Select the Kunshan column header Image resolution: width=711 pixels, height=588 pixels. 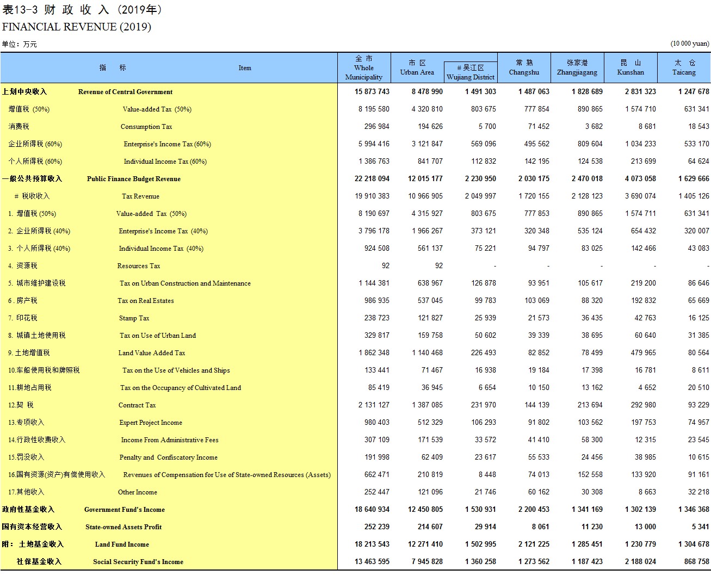tap(630, 68)
